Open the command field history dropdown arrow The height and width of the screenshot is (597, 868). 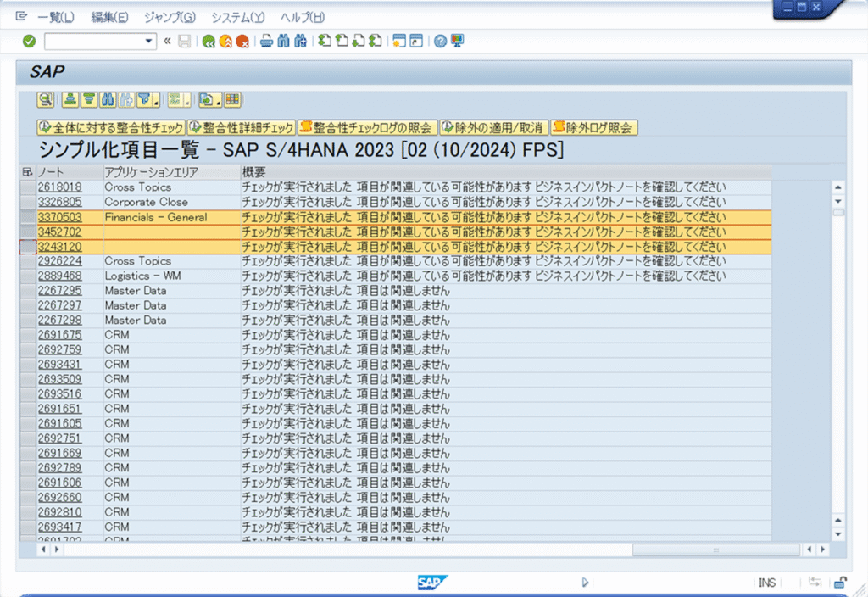tap(148, 41)
